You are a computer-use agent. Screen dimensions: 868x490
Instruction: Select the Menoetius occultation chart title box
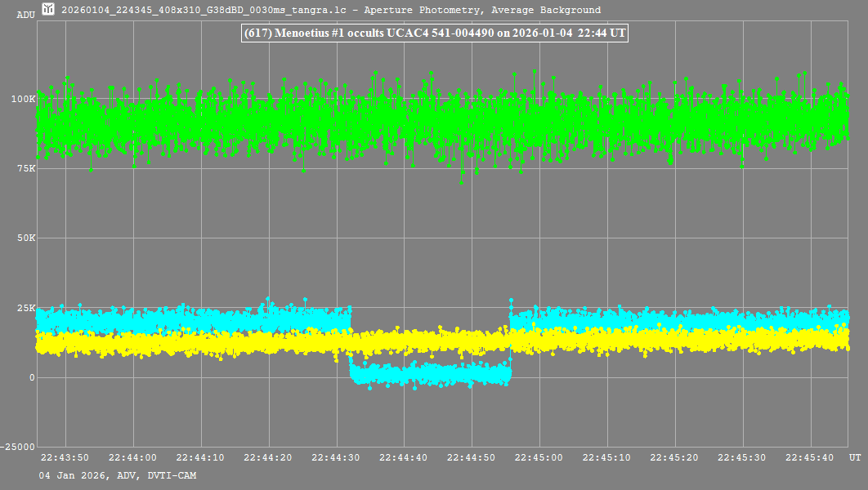(434, 33)
